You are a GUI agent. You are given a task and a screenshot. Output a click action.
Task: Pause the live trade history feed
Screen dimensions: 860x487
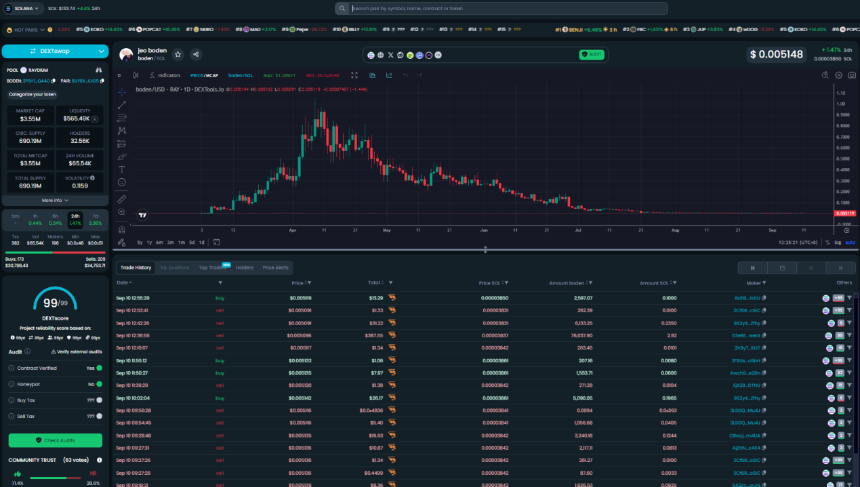pyautogui.click(x=752, y=268)
